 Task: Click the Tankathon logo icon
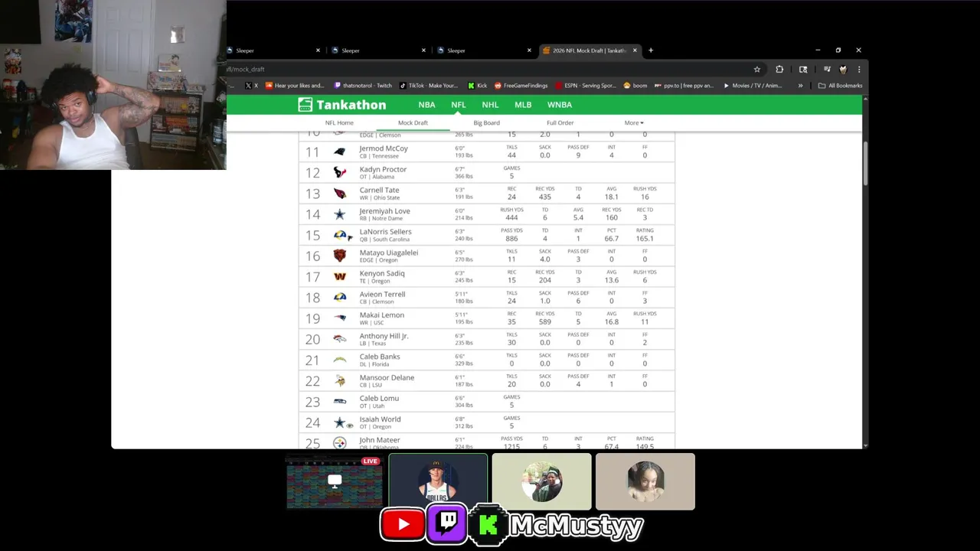[305, 105]
